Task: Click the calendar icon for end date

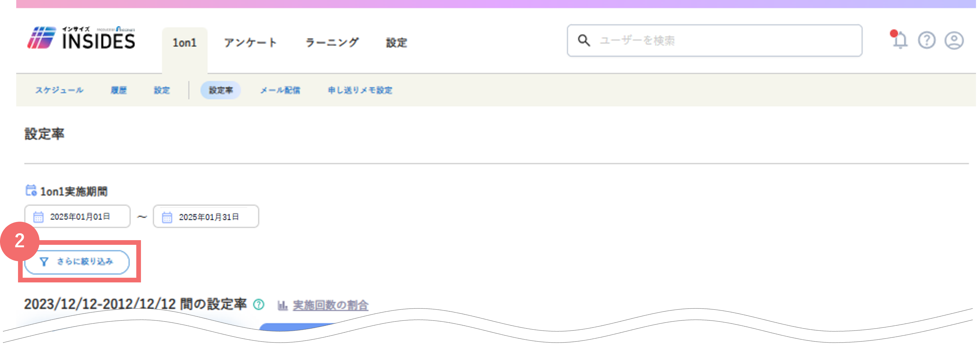Action: 167,217
